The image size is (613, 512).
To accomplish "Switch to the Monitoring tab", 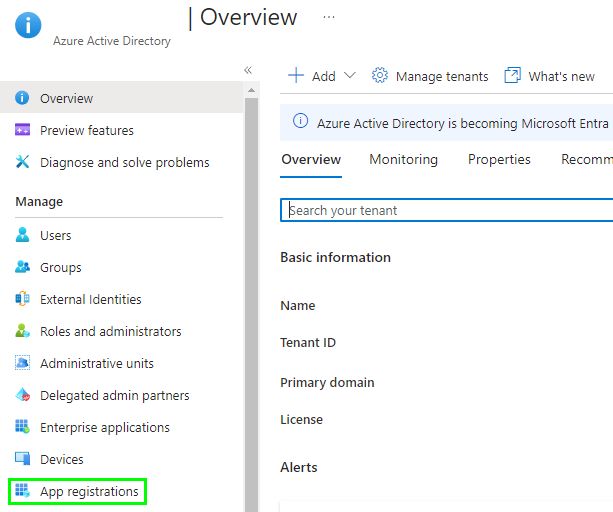I will (x=403, y=159).
